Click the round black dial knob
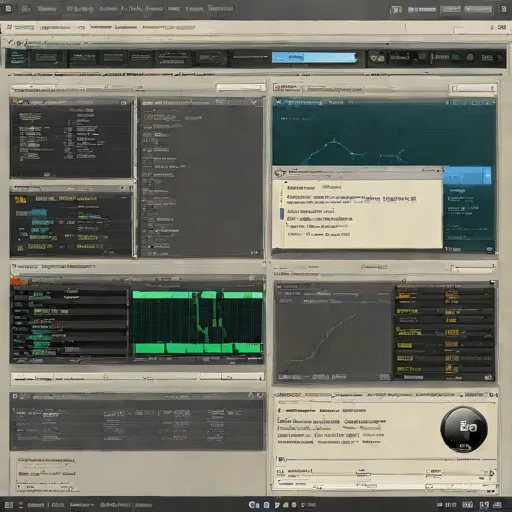This screenshot has height=512, width=512. tap(464, 429)
